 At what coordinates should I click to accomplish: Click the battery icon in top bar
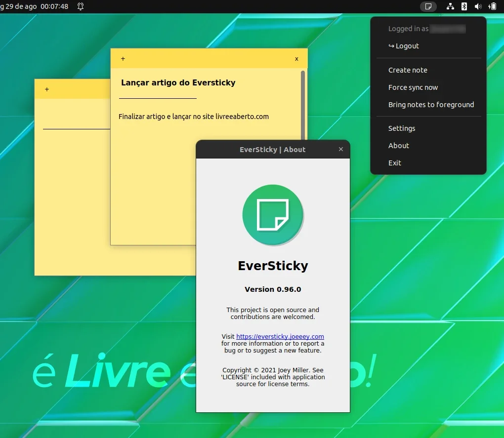point(493,6)
